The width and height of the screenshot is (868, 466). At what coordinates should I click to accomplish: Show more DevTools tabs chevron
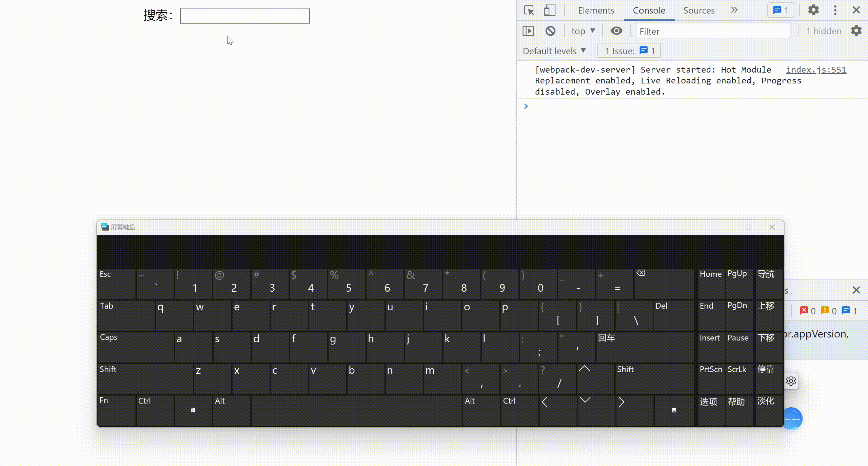734,10
